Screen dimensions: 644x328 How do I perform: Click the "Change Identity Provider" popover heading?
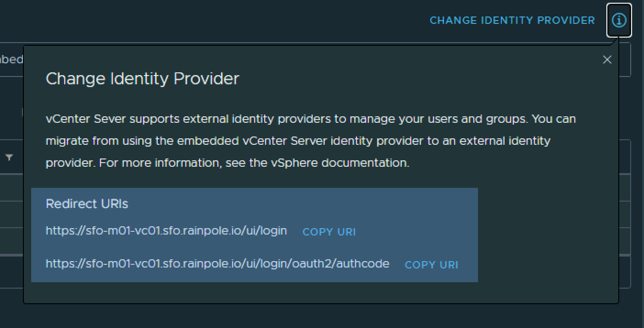point(142,79)
